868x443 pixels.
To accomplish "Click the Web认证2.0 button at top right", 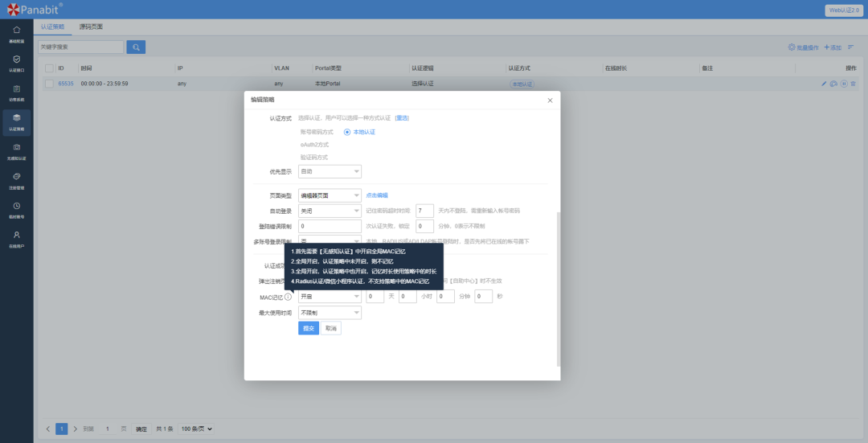I will pyautogui.click(x=844, y=10).
